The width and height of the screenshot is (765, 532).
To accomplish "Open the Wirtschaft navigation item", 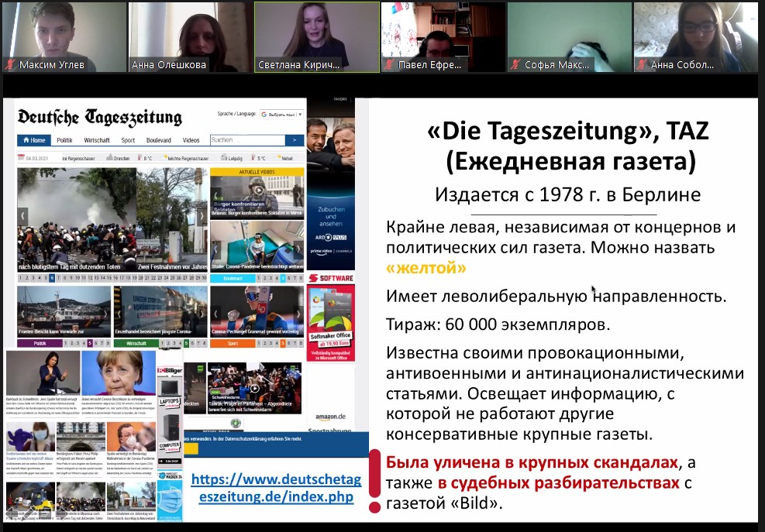I will pyautogui.click(x=97, y=140).
